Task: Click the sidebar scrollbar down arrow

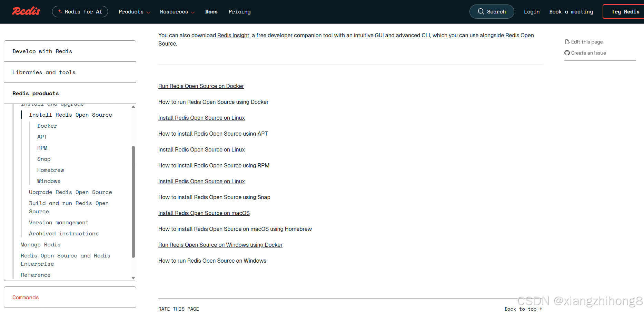Action: pyautogui.click(x=133, y=278)
